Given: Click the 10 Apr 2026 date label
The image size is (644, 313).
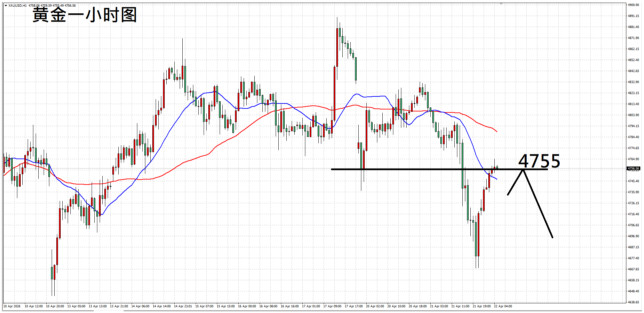Looking at the screenshot, I should [x=12, y=306].
